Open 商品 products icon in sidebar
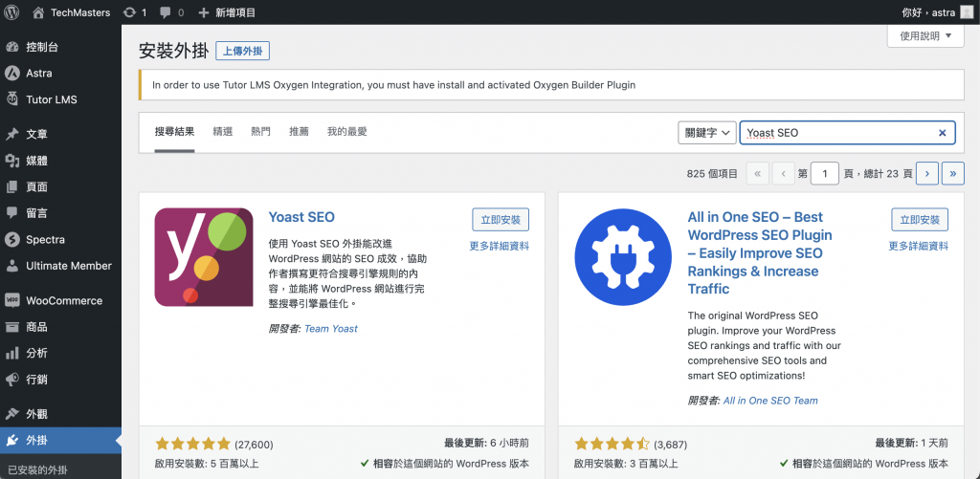The width and height of the screenshot is (980, 479). coord(11,327)
